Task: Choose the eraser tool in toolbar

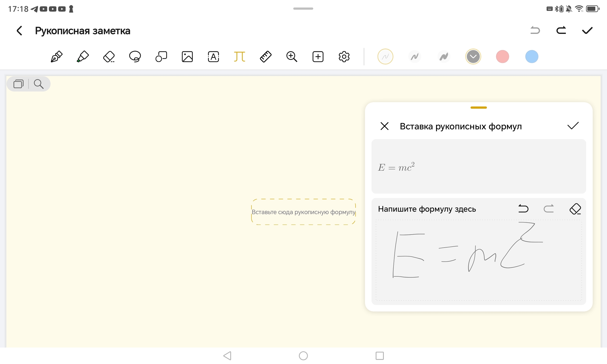Action: tap(109, 57)
